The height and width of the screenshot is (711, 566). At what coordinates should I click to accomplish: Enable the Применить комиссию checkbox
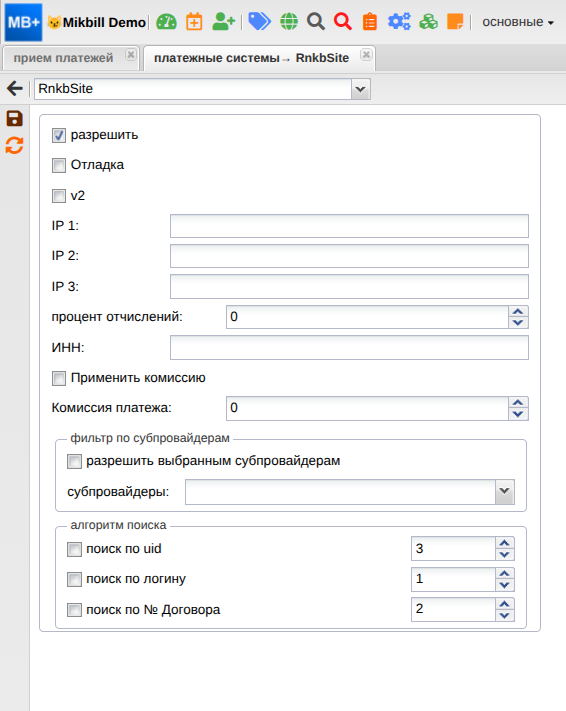click(59, 378)
